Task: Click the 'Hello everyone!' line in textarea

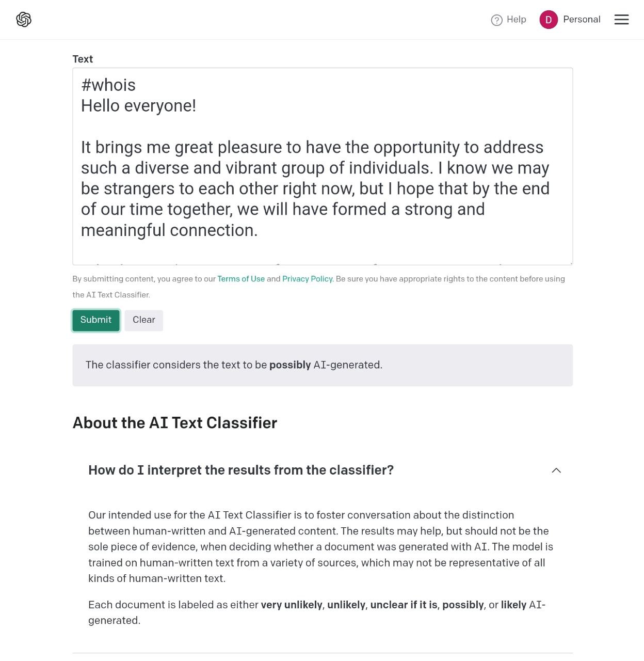Action: [138, 106]
